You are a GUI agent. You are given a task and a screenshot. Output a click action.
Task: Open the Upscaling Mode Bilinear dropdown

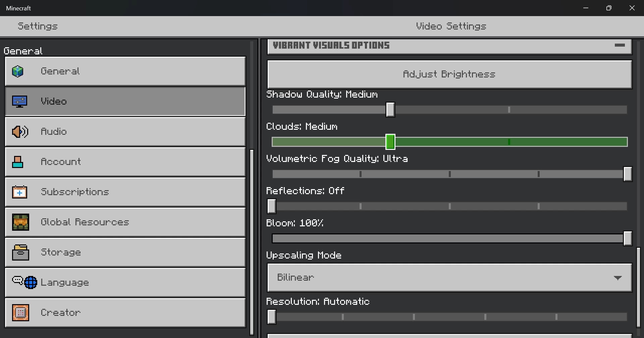pyautogui.click(x=449, y=278)
